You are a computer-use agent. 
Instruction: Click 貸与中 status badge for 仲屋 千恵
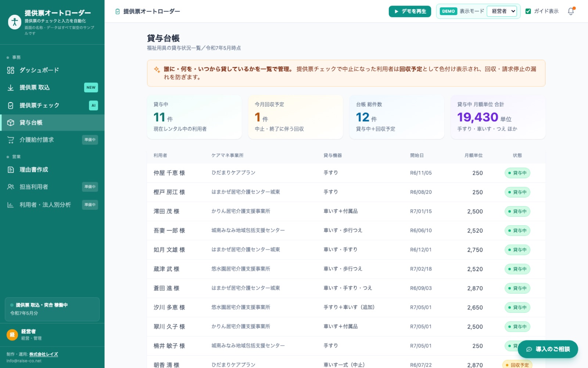[x=517, y=173]
